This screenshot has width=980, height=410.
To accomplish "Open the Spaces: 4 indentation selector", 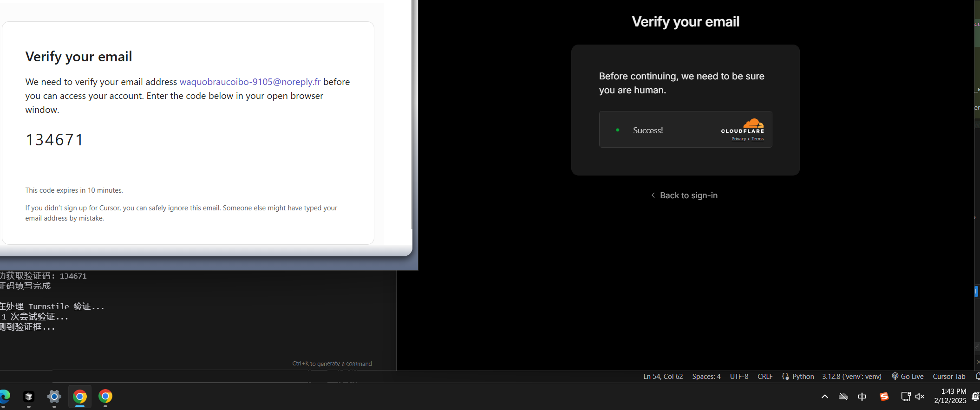I will [x=706, y=377].
